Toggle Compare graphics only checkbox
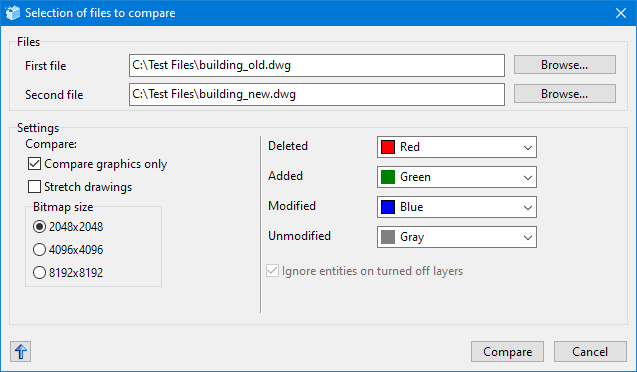Viewport: 637px width, 372px height. point(35,164)
